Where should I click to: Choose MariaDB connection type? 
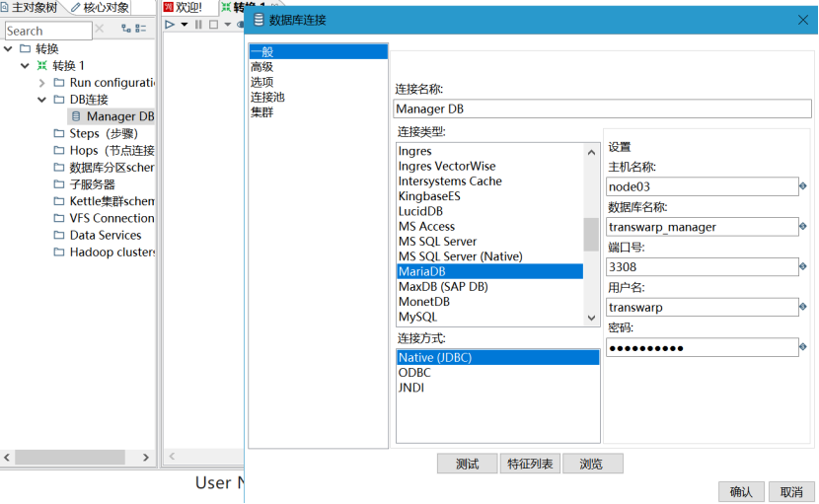[x=490, y=271]
